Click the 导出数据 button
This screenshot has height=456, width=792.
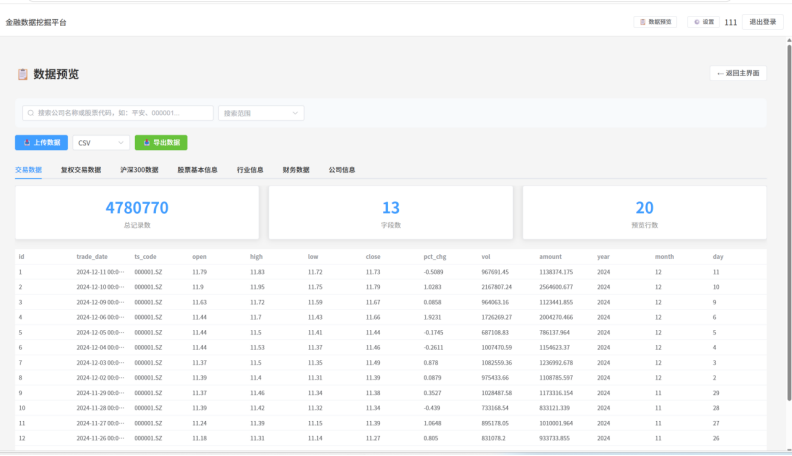coord(161,142)
